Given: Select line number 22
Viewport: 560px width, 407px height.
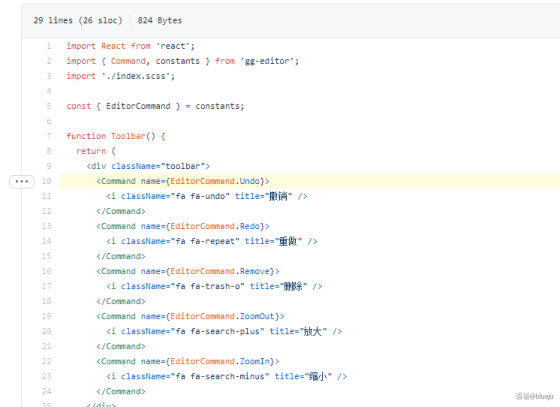Looking at the screenshot, I should coord(47,361).
